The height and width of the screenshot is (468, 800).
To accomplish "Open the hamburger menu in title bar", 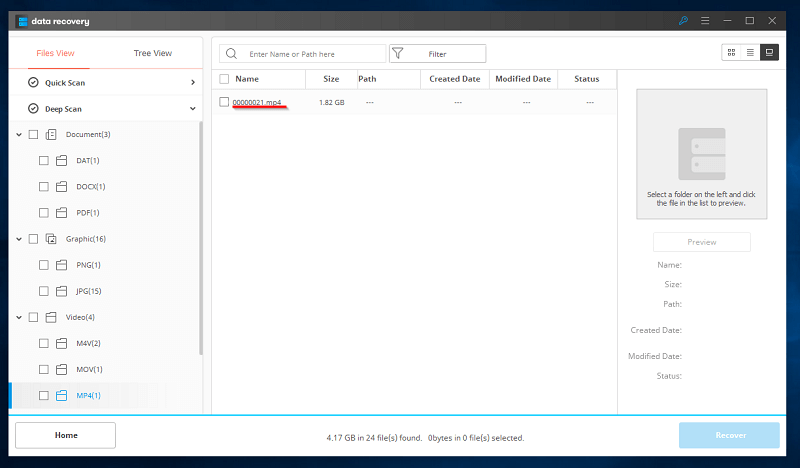I will click(x=705, y=21).
